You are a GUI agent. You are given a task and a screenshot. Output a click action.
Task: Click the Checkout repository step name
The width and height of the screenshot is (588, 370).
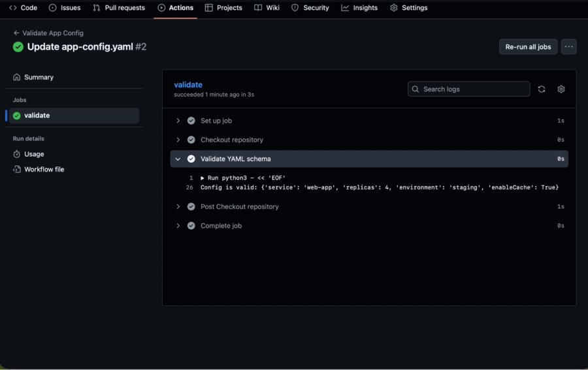click(x=232, y=140)
